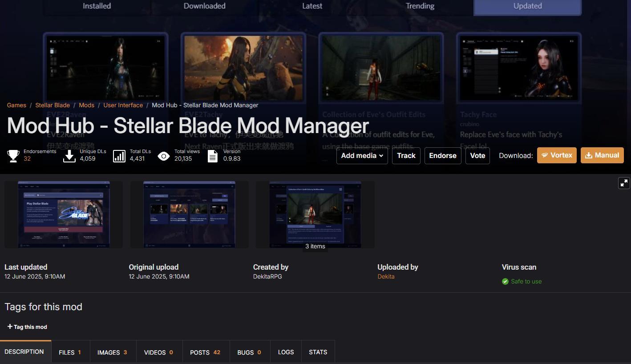The height and width of the screenshot is (364, 631).
Task: Click the Unique DLs download arrow icon
Action: click(x=69, y=156)
